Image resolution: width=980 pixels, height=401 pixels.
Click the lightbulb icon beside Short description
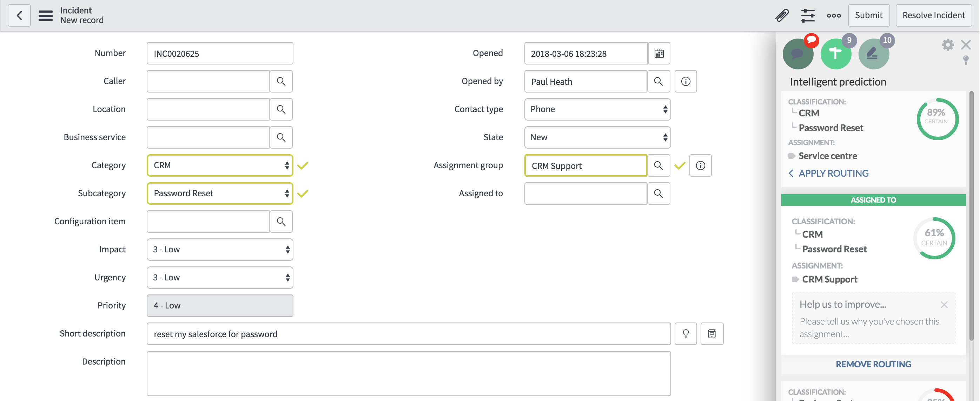686,334
